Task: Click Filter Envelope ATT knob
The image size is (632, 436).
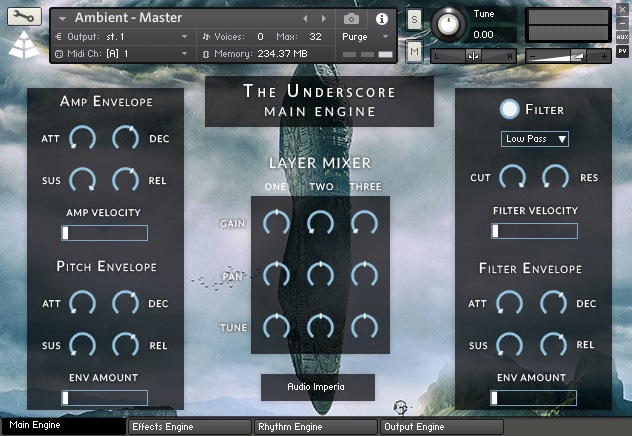Action: point(509,303)
